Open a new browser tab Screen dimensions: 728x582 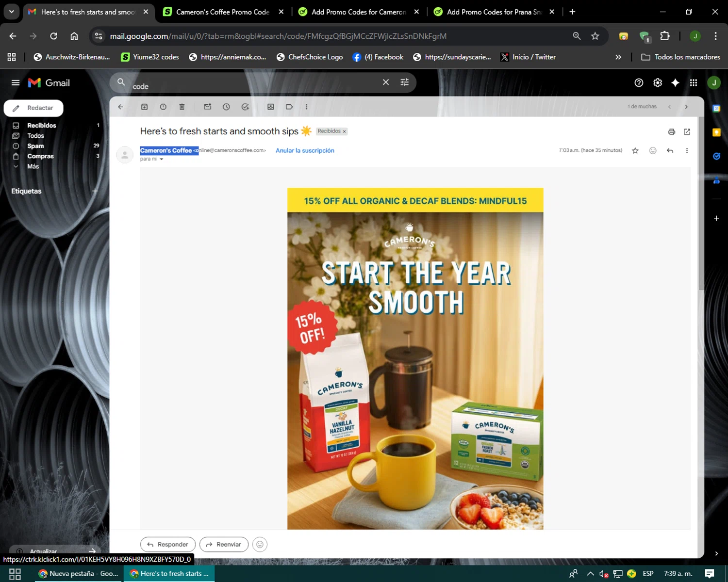point(572,12)
